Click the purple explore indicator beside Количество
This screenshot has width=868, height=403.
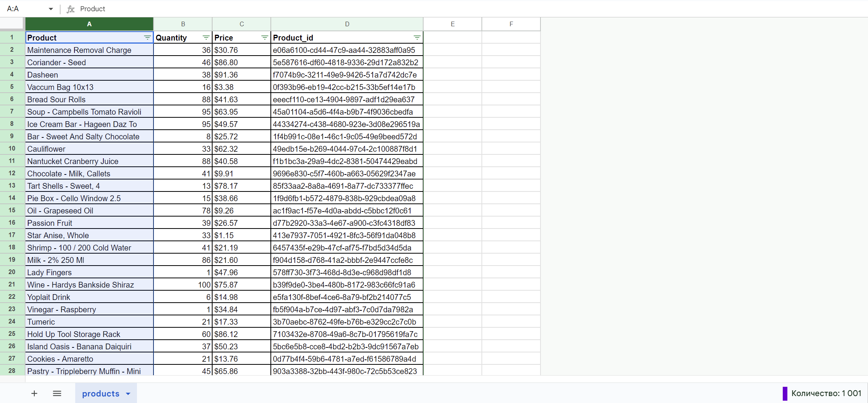(x=785, y=393)
